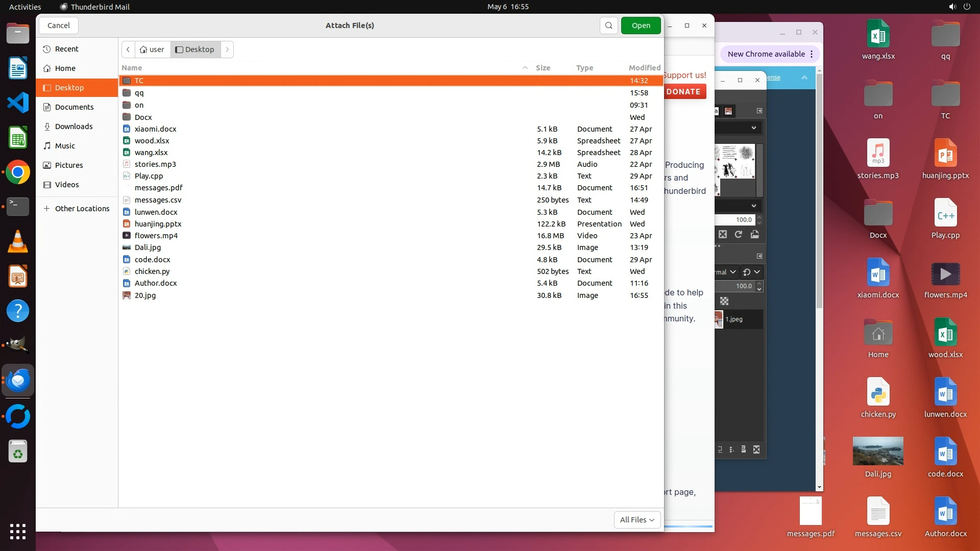Click the VLC cone icon in dock

[18, 242]
